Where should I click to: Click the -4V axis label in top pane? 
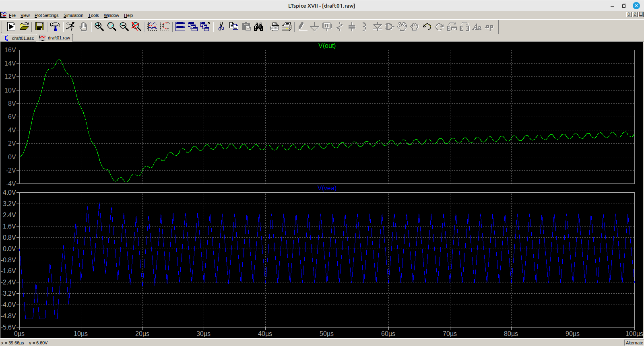coord(10,183)
